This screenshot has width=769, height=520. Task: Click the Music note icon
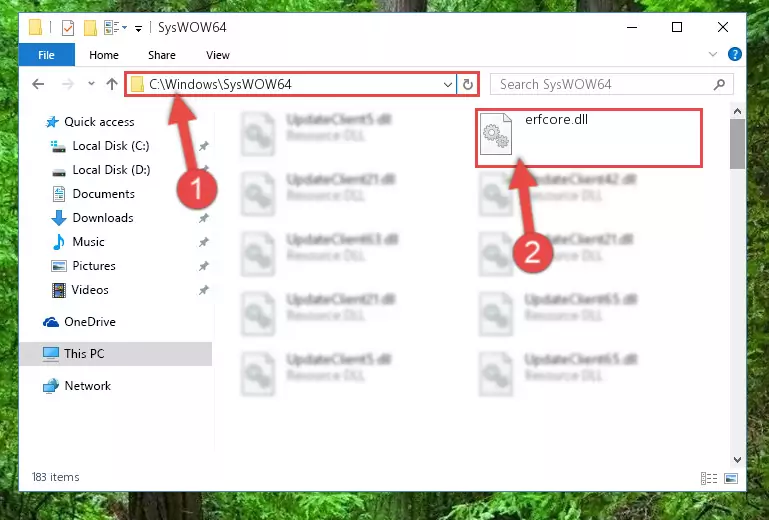(x=59, y=242)
